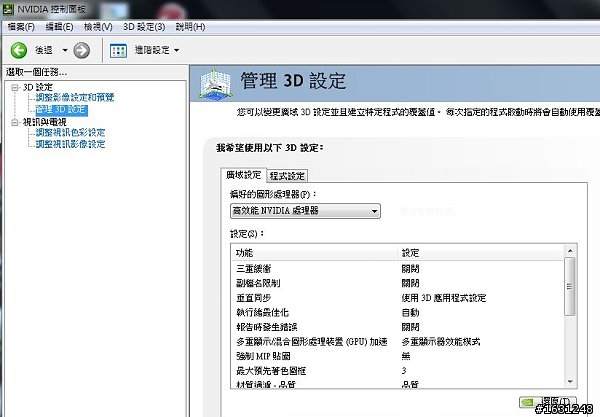Click the 設定 column header
Screen dimensions: 600x417
click(481, 253)
